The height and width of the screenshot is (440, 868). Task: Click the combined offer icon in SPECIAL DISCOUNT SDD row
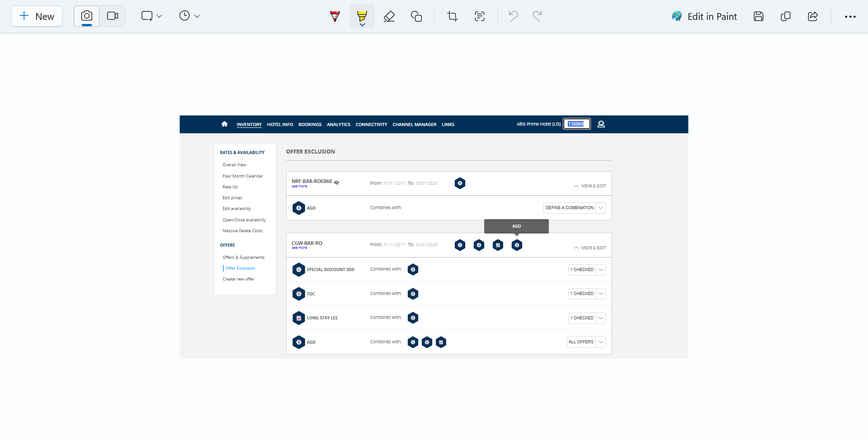(x=413, y=270)
